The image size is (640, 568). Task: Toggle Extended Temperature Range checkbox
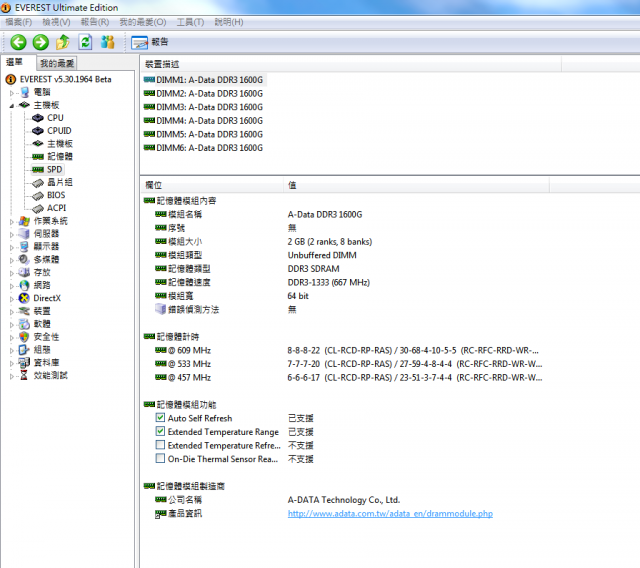[160, 431]
